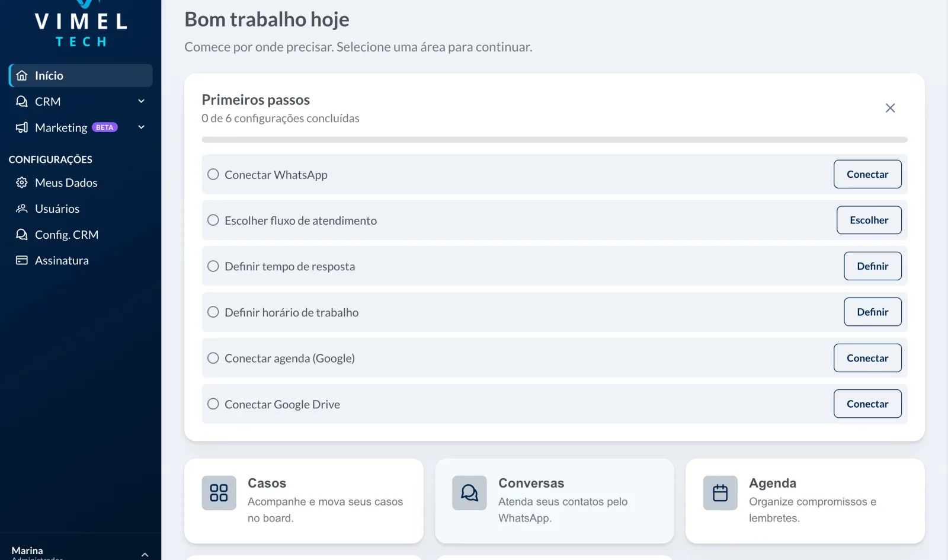Open Assinatura in the sidebar
Image resolution: width=948 pixels, height=560 pixels.
point(81,260)
